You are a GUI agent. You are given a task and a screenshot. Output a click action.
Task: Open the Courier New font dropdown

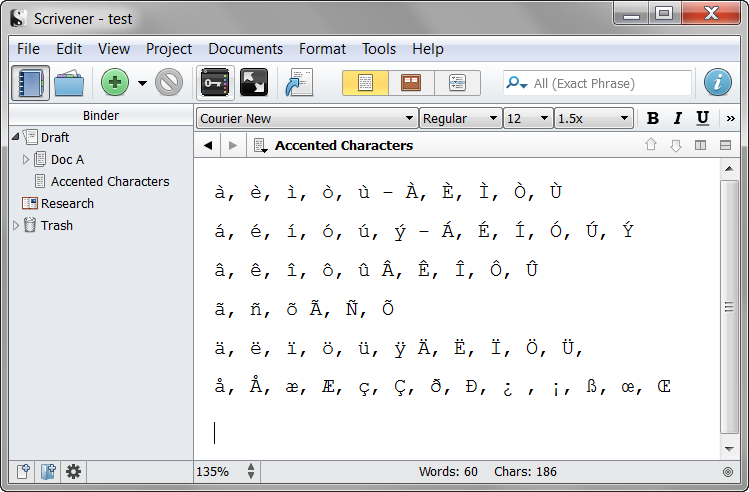tap(306, 118)
